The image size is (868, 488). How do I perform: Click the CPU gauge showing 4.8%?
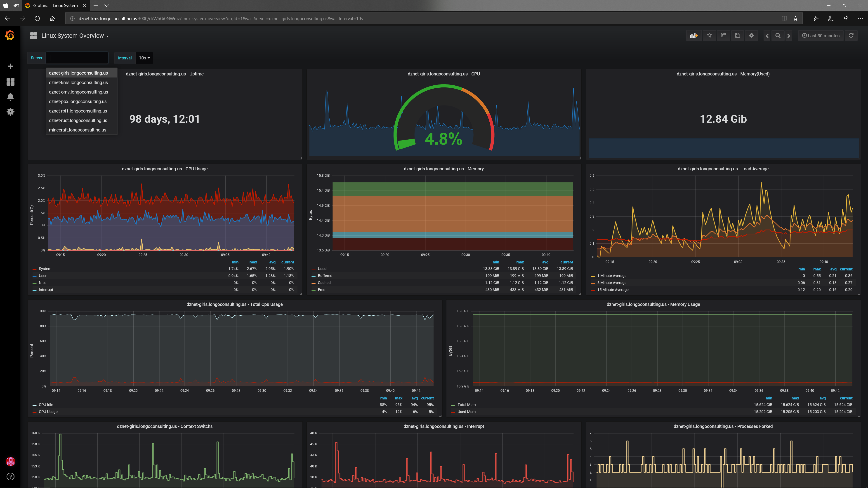[x=443, y=118]
